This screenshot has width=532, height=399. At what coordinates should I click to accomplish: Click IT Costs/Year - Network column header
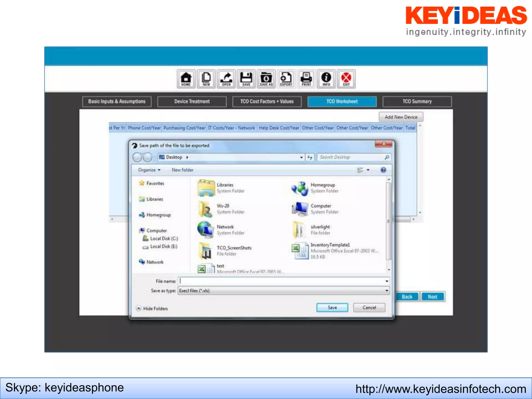coord(231,128)
